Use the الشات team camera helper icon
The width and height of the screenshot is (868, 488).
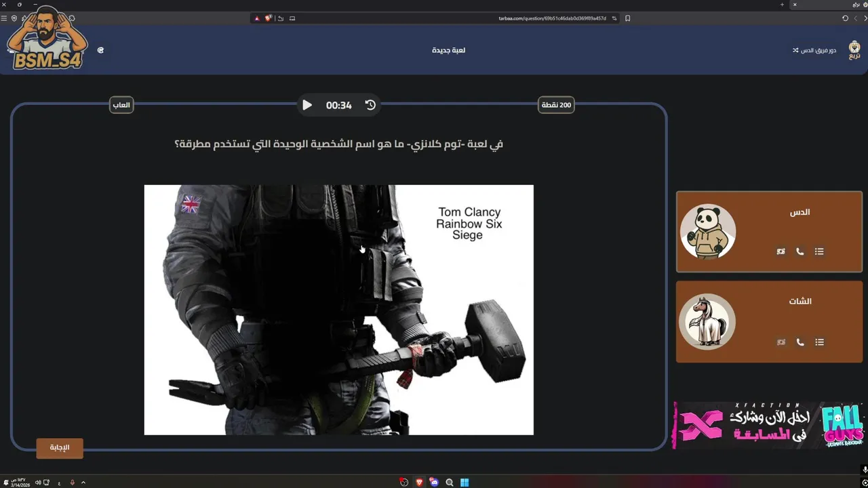click(781, 342)
